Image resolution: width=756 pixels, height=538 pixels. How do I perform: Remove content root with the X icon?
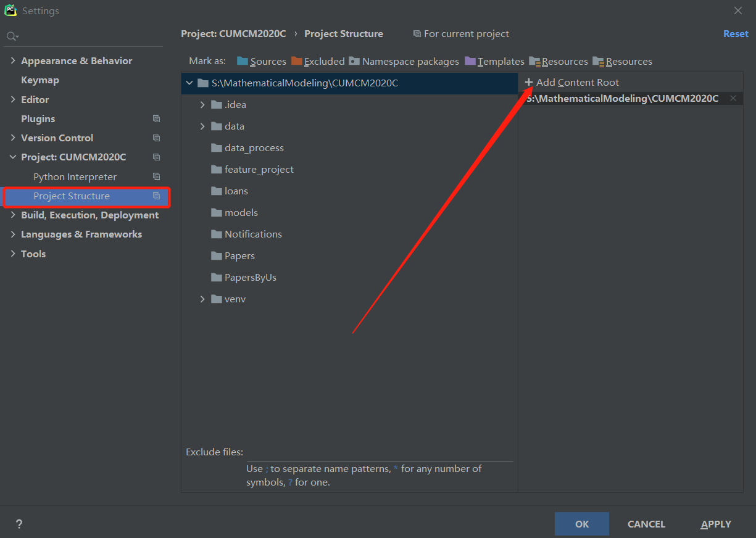tap(733, 98)
